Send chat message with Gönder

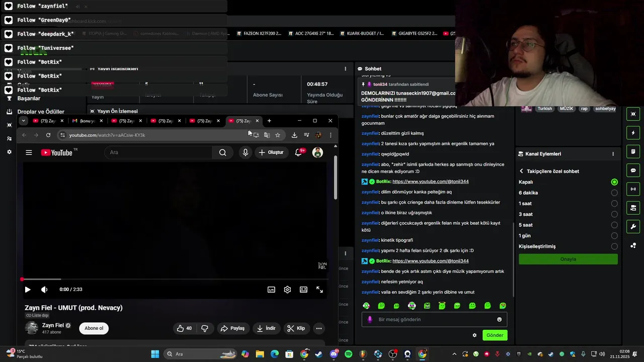495,335
